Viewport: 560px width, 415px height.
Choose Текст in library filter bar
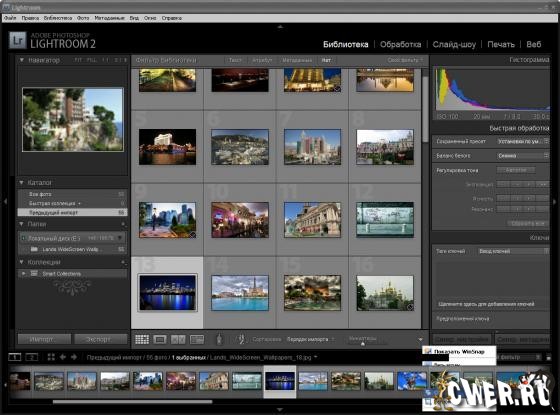pyautogui.click(x=235, y=60)
